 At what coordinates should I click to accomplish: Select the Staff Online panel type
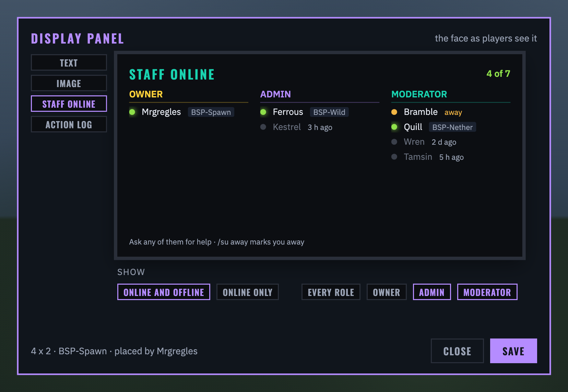pos(69,104)
